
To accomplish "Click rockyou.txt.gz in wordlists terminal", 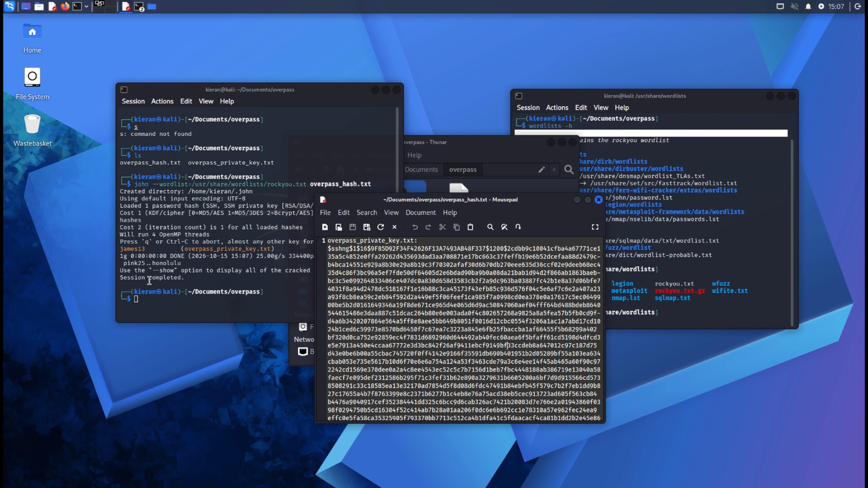I will pos(680,291).
